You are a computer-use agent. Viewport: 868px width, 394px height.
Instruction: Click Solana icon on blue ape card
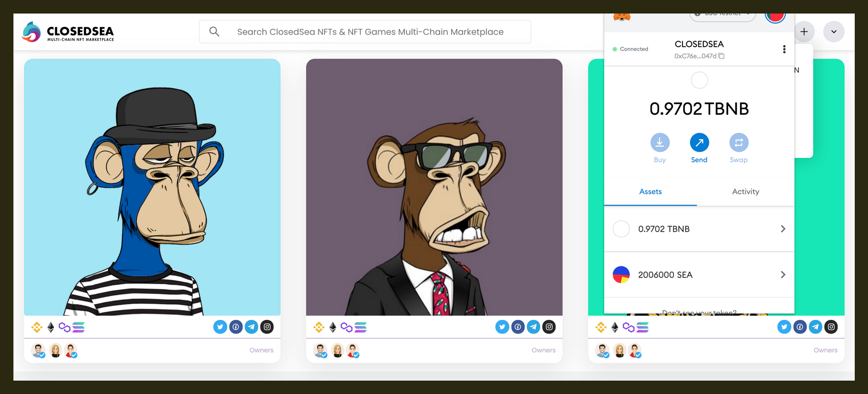[x=78, y=327]
